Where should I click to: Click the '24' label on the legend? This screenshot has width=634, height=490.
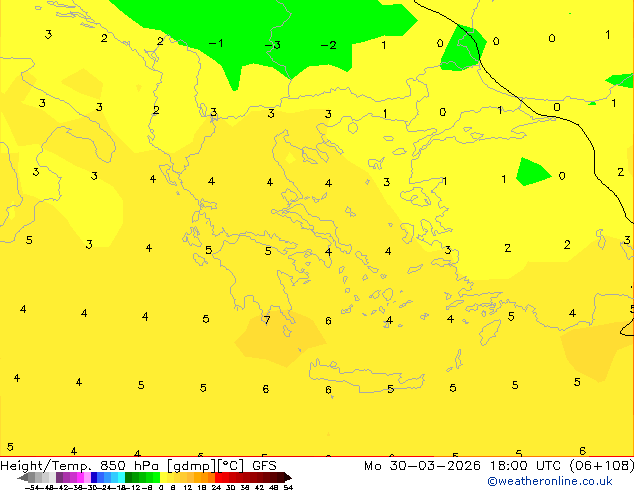click(x=216, y=487)
